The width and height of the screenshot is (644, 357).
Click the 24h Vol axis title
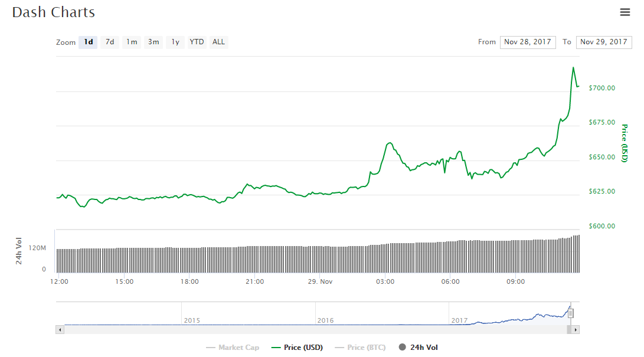(19, 251)
